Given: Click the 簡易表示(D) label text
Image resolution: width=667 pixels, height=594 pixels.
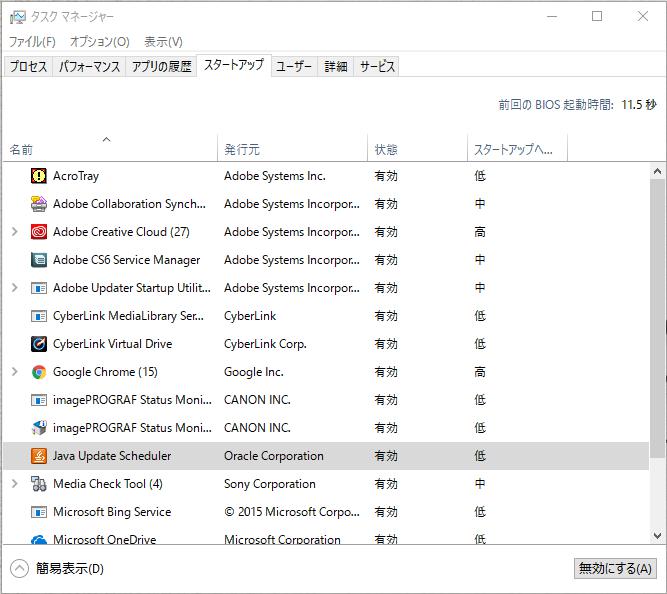Looking at the screenshot, I should coord(70,568).
